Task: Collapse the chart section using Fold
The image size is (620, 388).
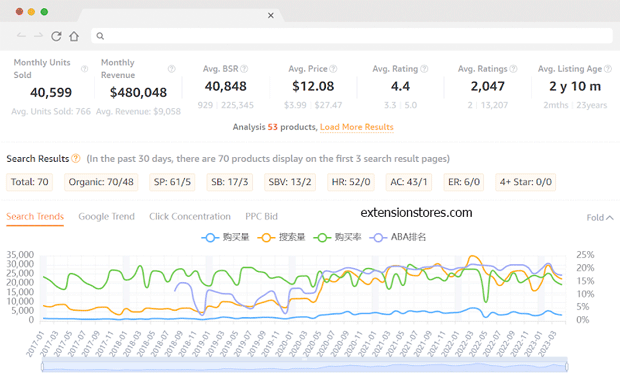Action: (600, 218)
